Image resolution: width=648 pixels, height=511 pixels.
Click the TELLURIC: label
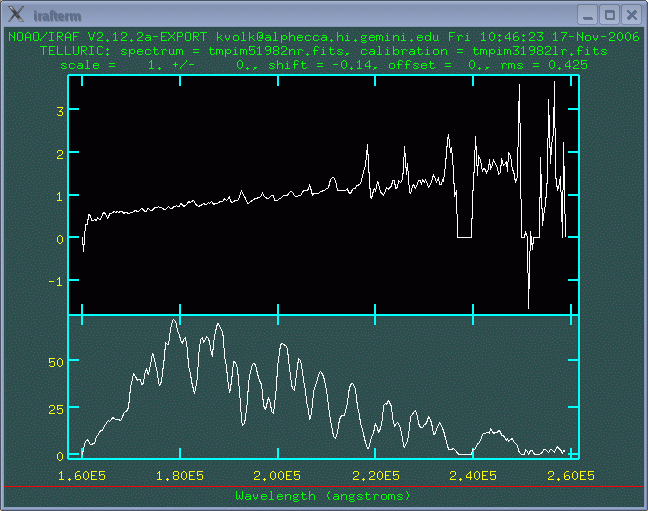point(75,51)
